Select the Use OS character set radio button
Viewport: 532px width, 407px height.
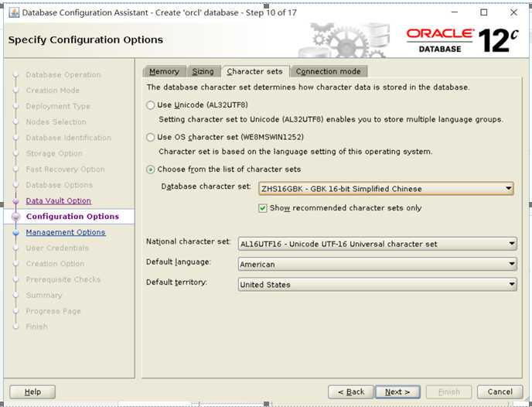(150, 137)
